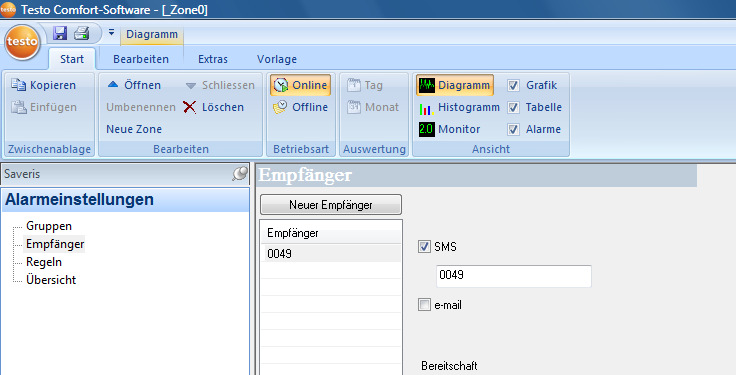This screenshot has width=736, height=375.
Task: Toggle the Tabelle checkbox
Action: [x=513, y=107]
